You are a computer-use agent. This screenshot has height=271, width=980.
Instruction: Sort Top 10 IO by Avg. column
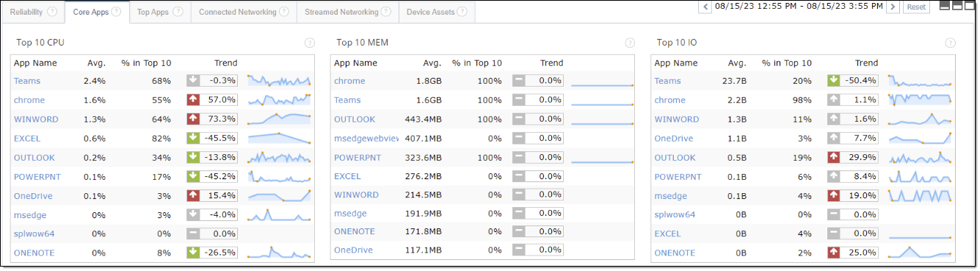(x=737, y=63)
